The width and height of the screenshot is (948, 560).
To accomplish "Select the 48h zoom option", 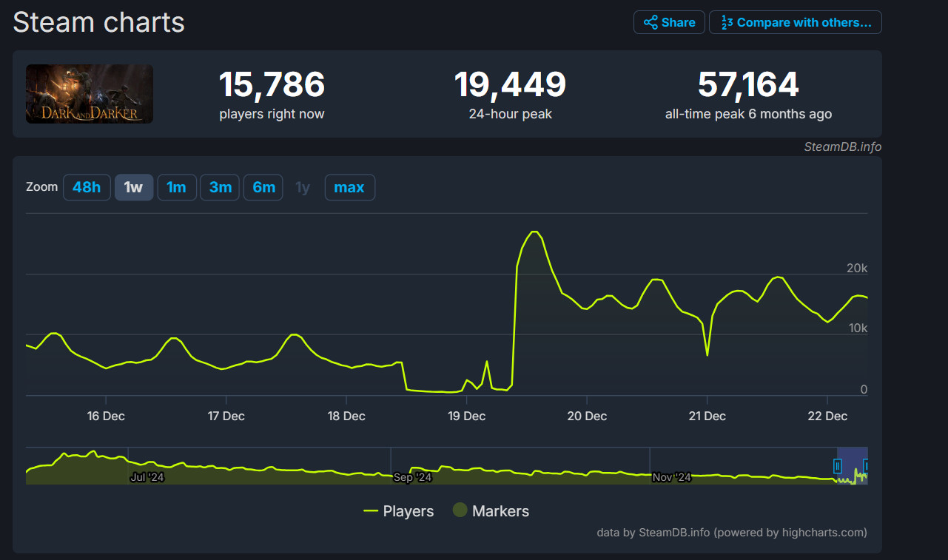I will 87,187.
